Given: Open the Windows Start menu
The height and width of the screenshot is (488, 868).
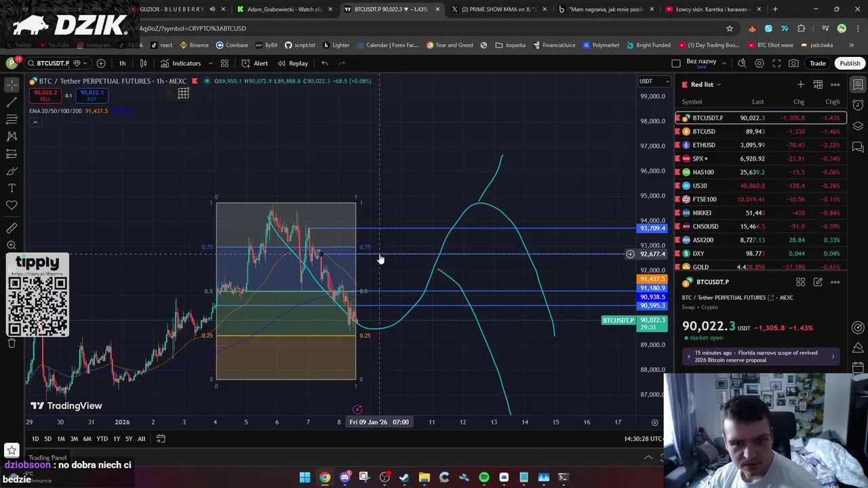Looking at the screenshot, I should coord(305,477).
